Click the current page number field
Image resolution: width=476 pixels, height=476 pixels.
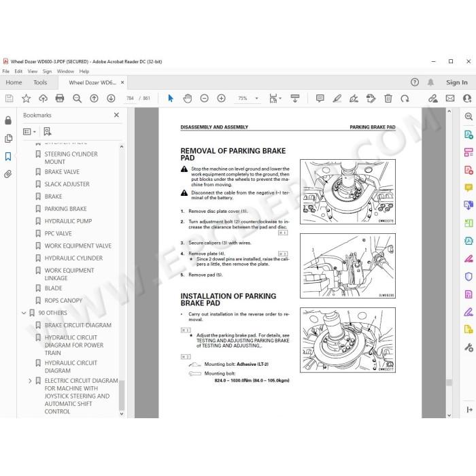coord(130,99)
